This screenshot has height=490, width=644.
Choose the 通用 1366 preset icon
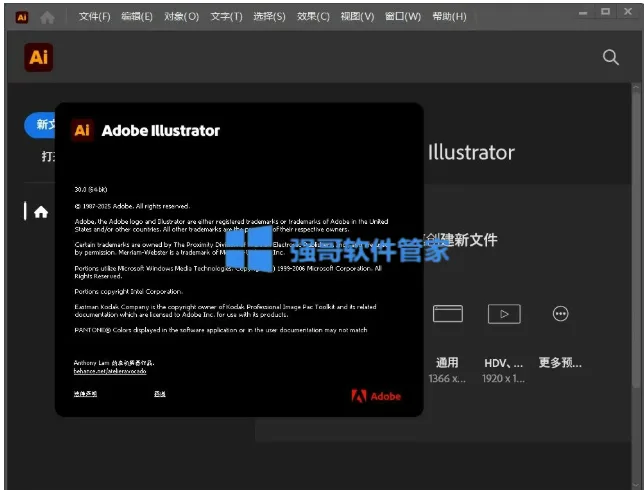[448, 314]
